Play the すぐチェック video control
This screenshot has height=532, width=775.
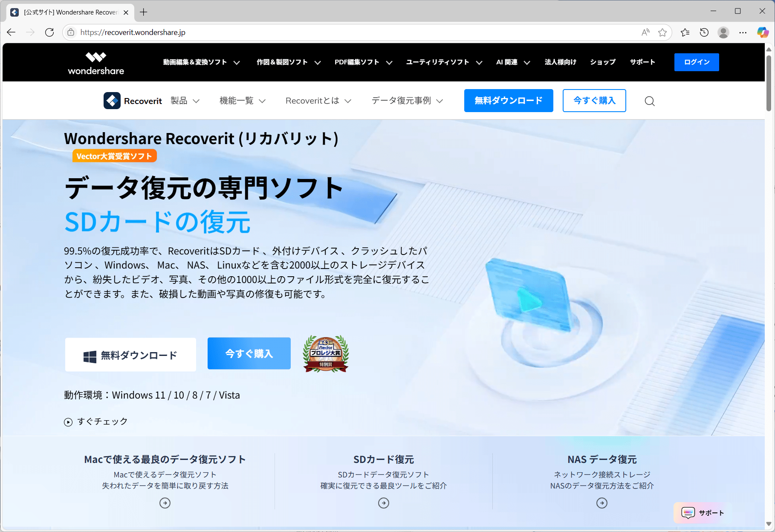68,422
